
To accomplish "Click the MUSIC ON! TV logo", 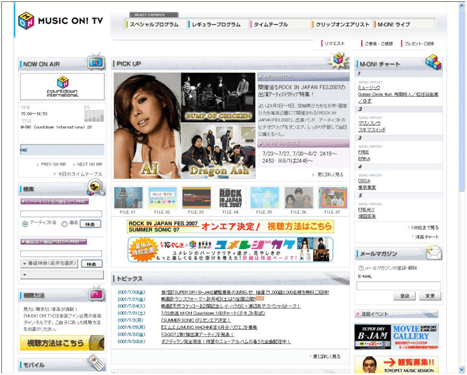I will point(60,21).
